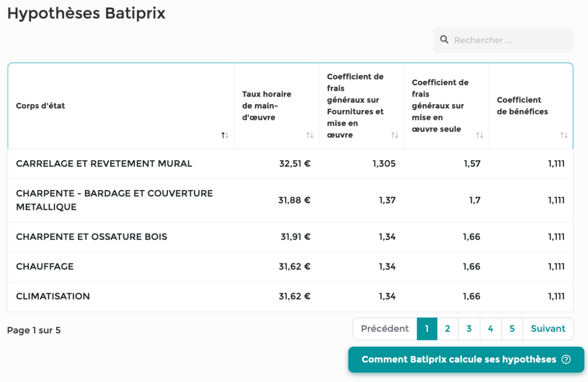The image size is (588, 382).
Task: Sort the Taux horaire de main-d'œuvre column
Action: 310,135
